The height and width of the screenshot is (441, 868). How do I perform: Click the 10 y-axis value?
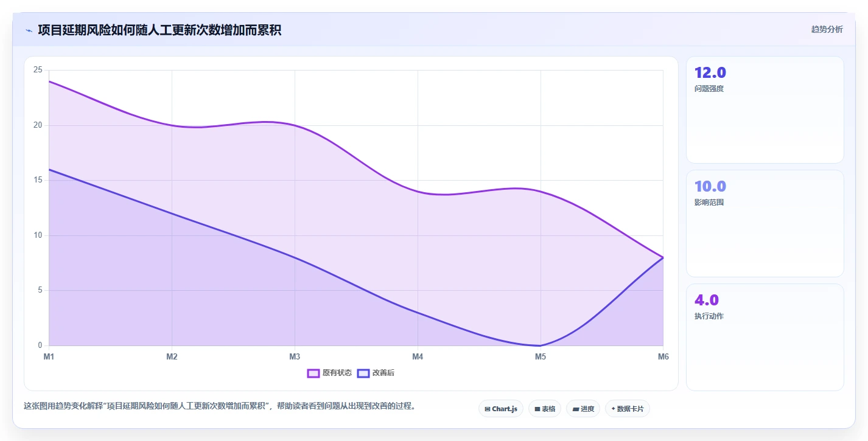[38, 235]
